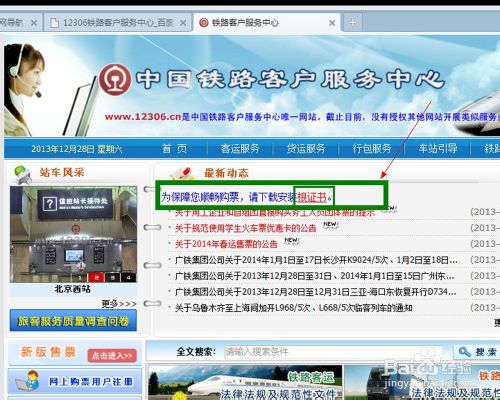Close the 铁路客户服务中心 browser tab

pyautogui.click(x=332, y=23)
